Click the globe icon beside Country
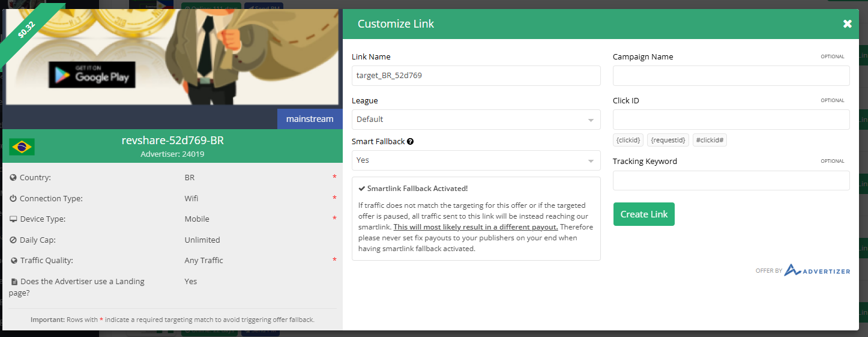This screenshot has width=868, height=337. tap(13, 178)
